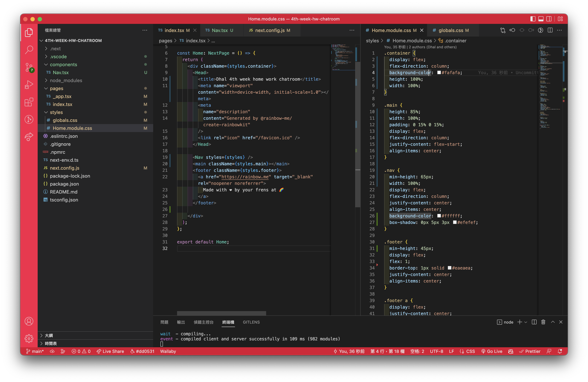The image size is (588, 382).
Task: Click the Accounts icon in activity bar
Action: (x=29, y=321)
